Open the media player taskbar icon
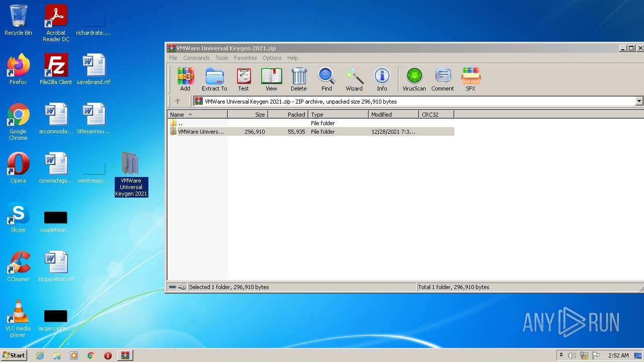The width and height of the screenshot is (644, 362). (x=74, y=355)
